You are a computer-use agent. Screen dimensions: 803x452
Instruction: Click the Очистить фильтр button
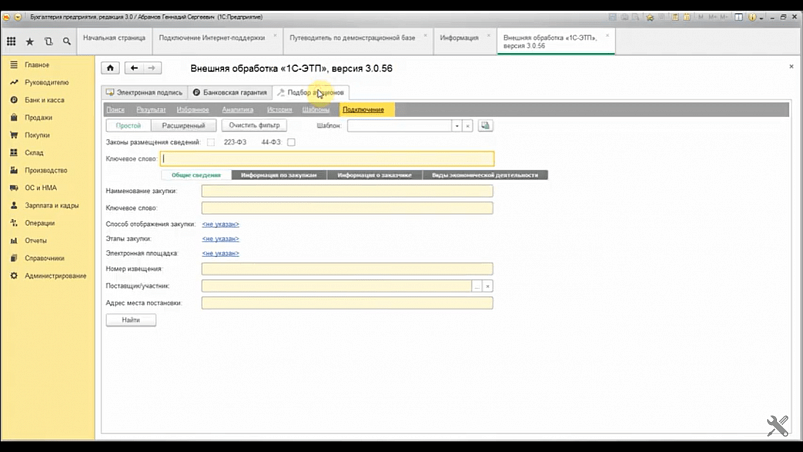point(254,126)
